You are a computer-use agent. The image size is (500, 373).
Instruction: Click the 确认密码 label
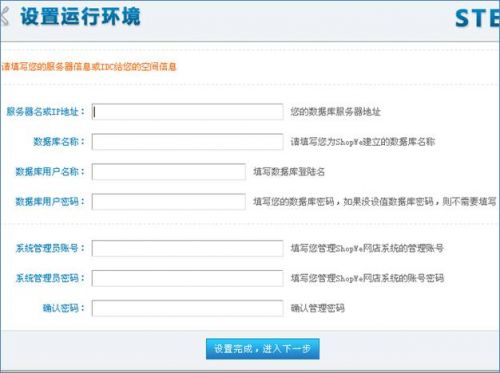(x=63, y=308)
